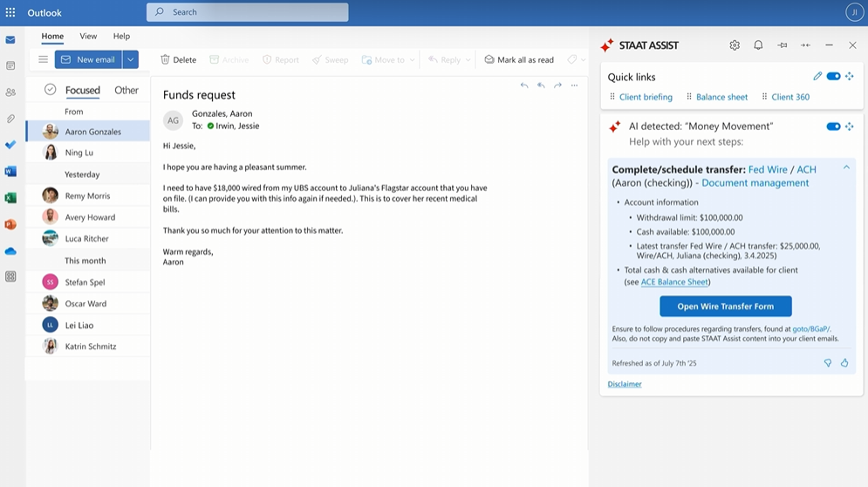
Task: Click the Fed Wire link
Action: click(x=768, y=169)
